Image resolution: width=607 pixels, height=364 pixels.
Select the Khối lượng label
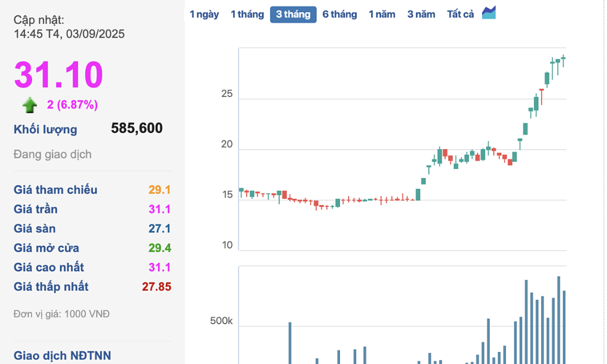(x=45, y=129)
